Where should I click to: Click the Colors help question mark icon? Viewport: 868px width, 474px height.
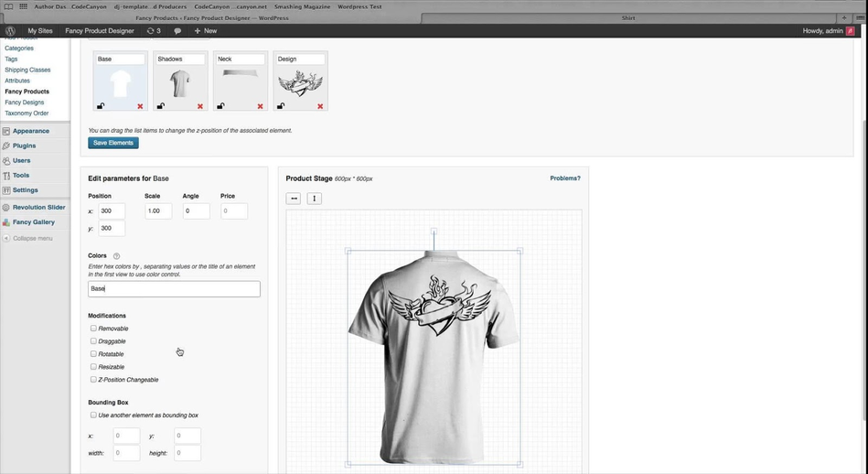[x=116, y=256]
